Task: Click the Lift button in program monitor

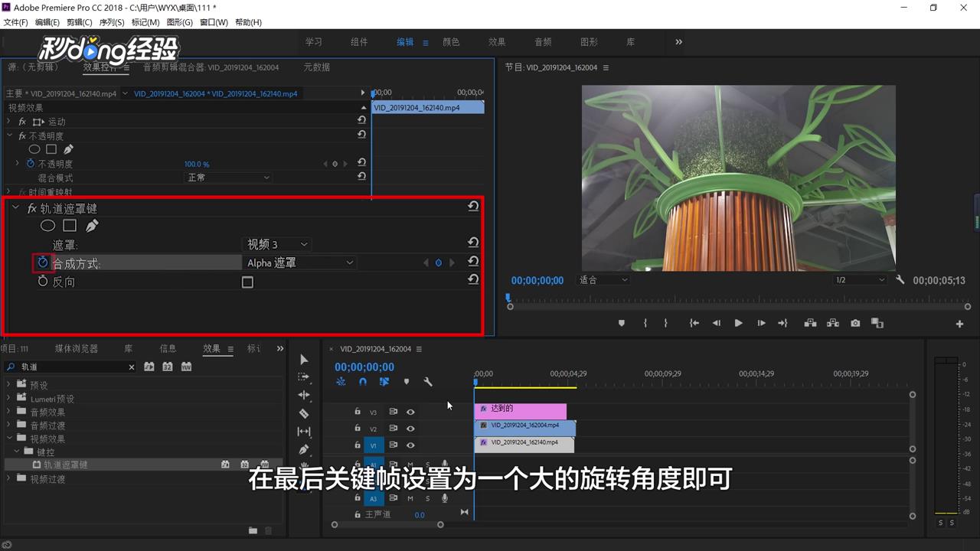Action: tap(810, 323)
